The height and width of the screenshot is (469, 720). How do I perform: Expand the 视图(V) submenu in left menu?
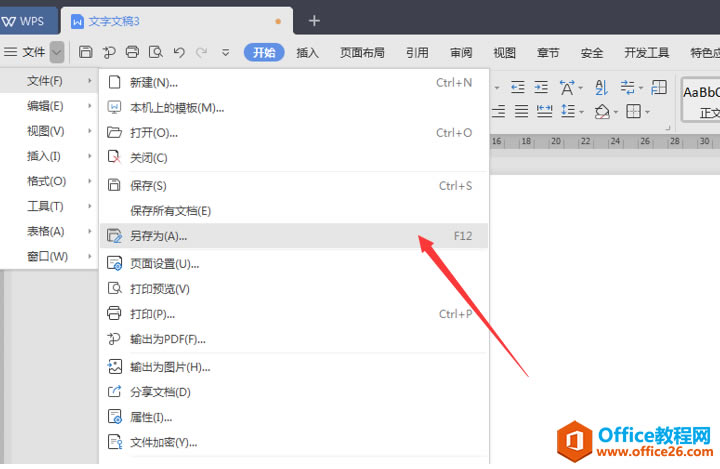[x=49, y=131]
